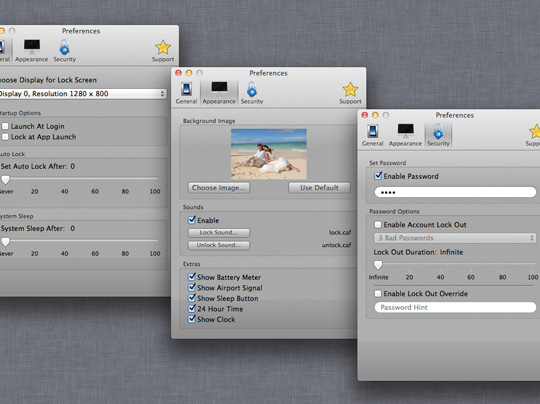Select General icon in middle Preferences window
Screen dimensions: 540x404
(x=186, y=93)
